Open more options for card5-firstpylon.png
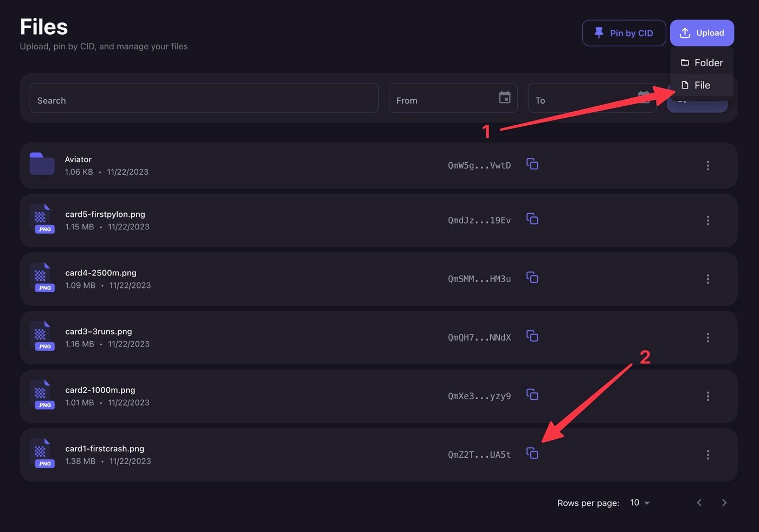This screenshot has width=759, height=532. [707, 220]
